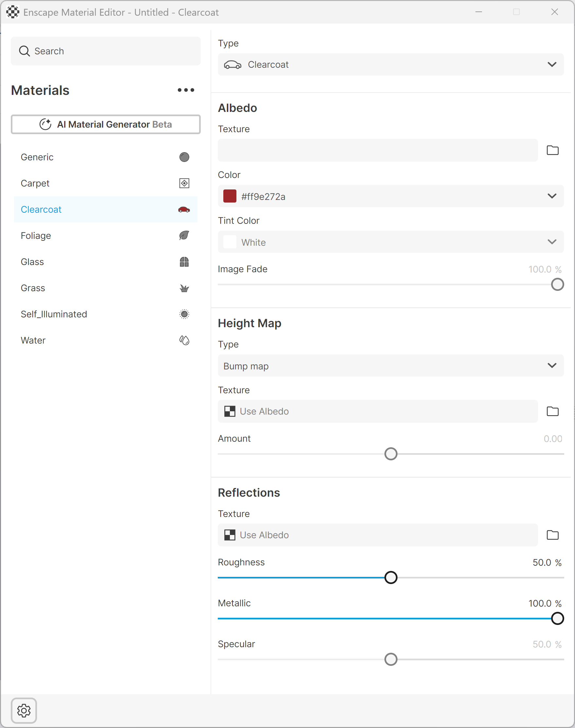This screenshot has width=575, height=728.
Task: Open the Materials three-dot options menu
Action: click(x=186, y=90)
